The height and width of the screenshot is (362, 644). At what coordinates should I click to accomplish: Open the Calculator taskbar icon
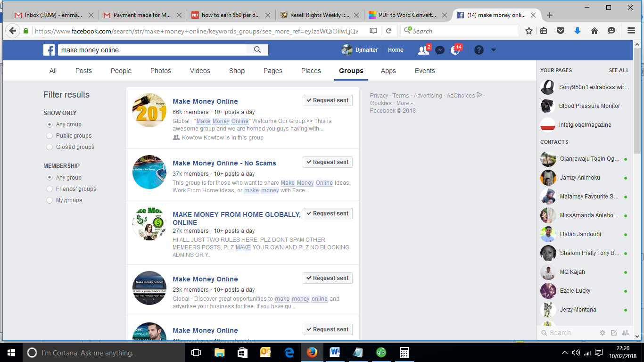coord(404,353)
